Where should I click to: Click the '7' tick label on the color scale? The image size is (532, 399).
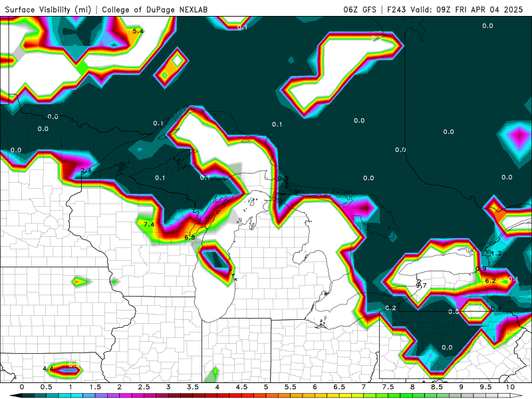click(x=364, y=387)
